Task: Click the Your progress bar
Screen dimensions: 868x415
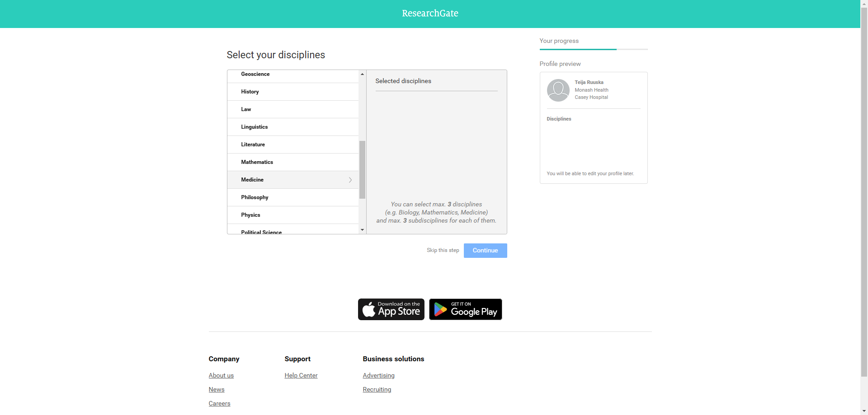Action: (594, 49)
